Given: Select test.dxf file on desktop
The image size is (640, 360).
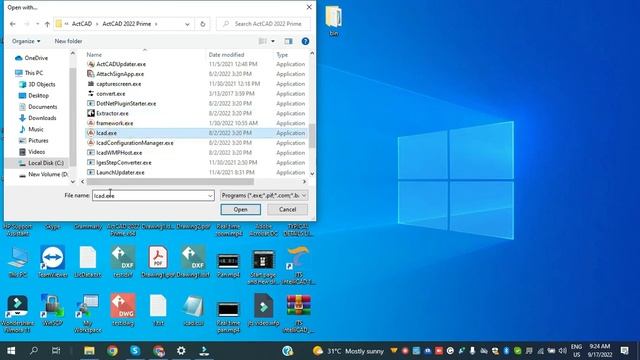Looking at the screenshot, I should 123,262.
